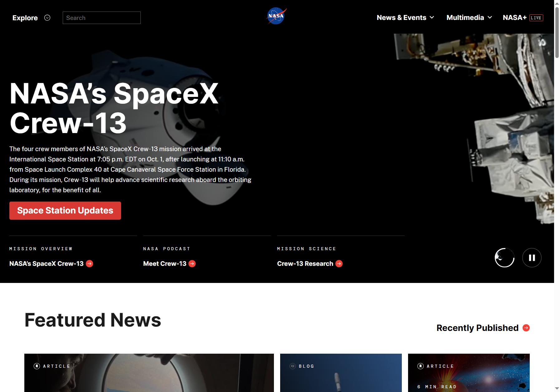Click the page's vertical scrollbar thumb
560x392 pixels.
[x=557, y=32]
